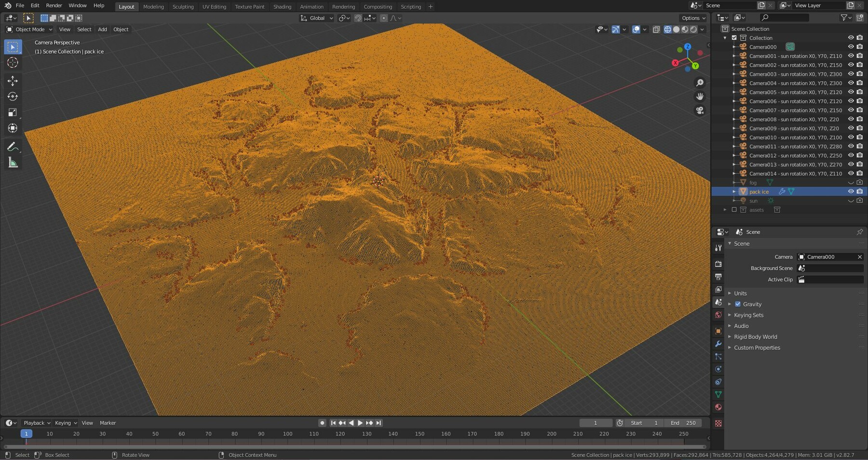The image size is (868, 460).
Task: Select the Measure tool
Action: 13,163
